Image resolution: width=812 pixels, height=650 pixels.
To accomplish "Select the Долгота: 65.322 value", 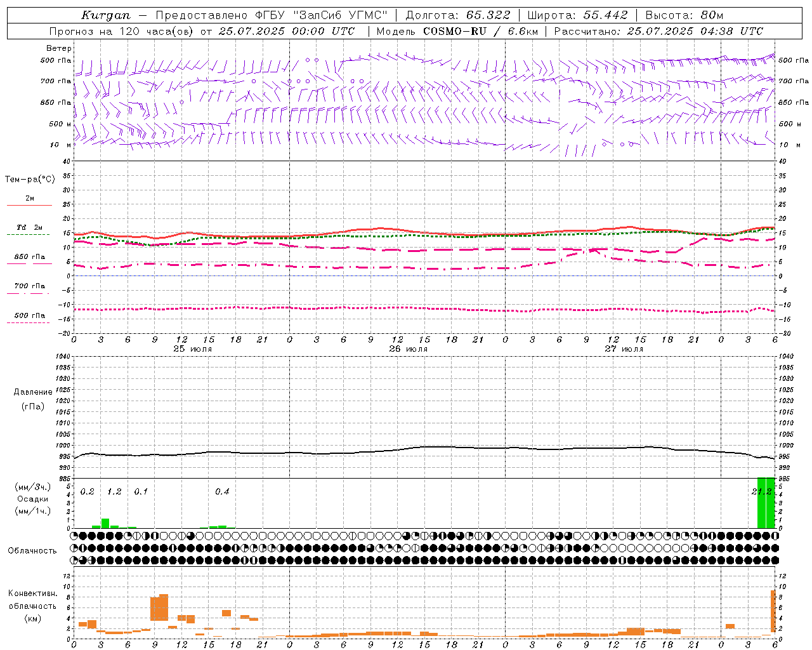I will (457, 15).
